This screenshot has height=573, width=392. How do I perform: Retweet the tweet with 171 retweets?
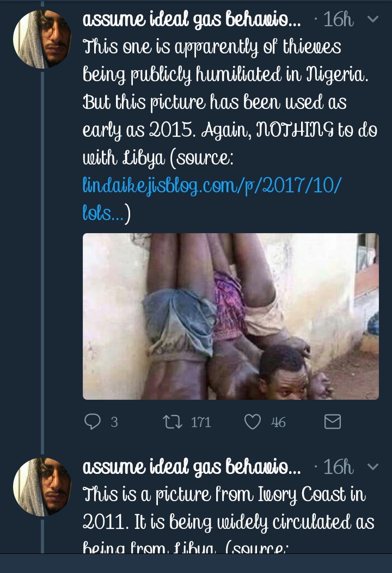173,422
